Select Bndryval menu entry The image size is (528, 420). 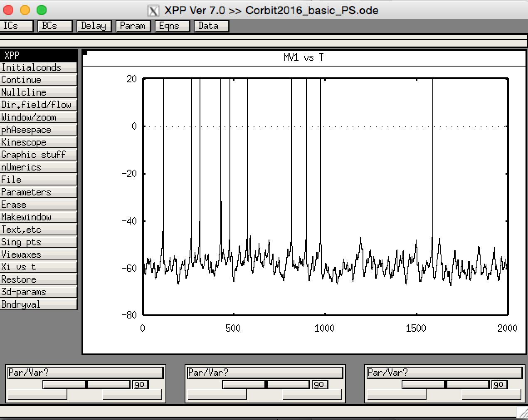[39, 304]
